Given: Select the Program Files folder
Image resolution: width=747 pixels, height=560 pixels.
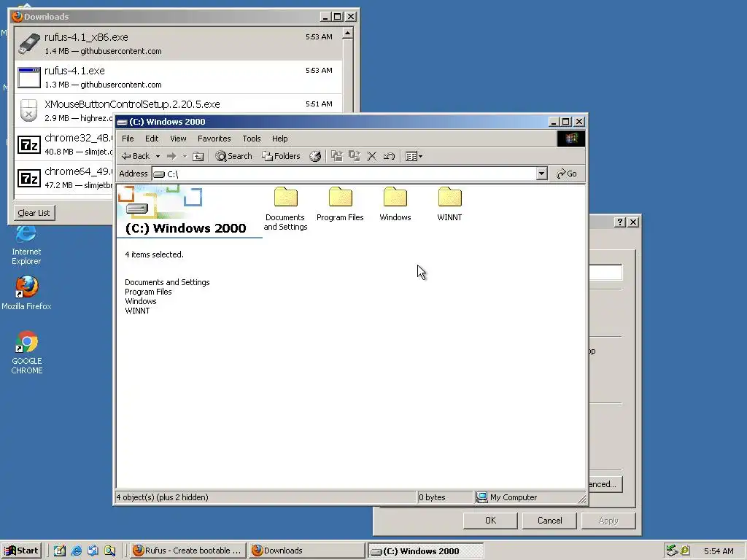Looking at the screenshot, I should [x=340, y=204].
